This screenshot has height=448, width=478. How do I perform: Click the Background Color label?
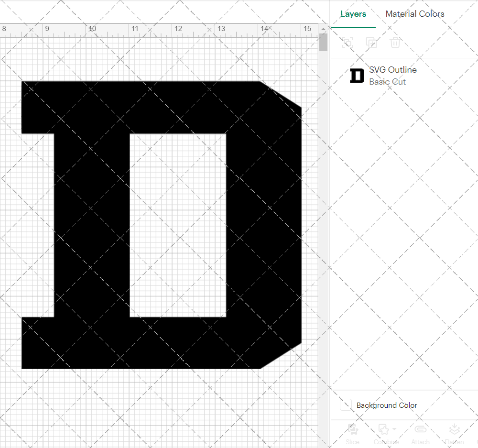coord(387,405)
